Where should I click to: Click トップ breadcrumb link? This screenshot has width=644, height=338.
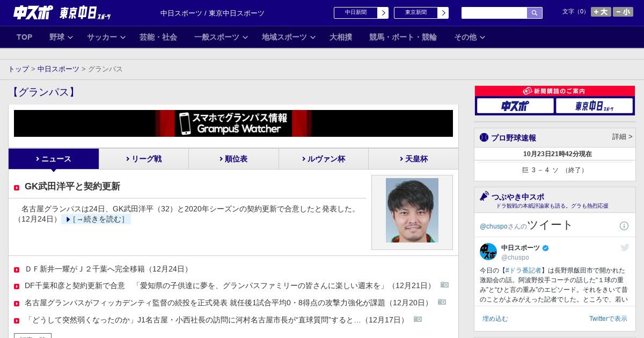18,69
